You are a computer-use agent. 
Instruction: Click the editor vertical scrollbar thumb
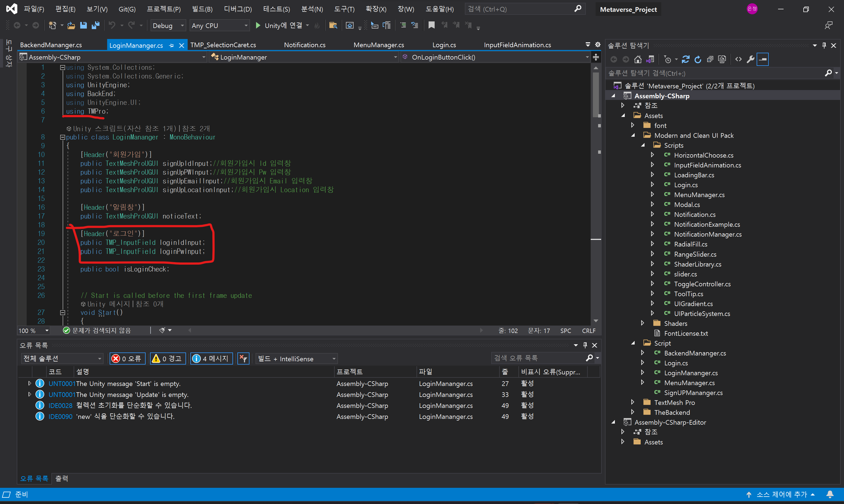click(596, 95)
